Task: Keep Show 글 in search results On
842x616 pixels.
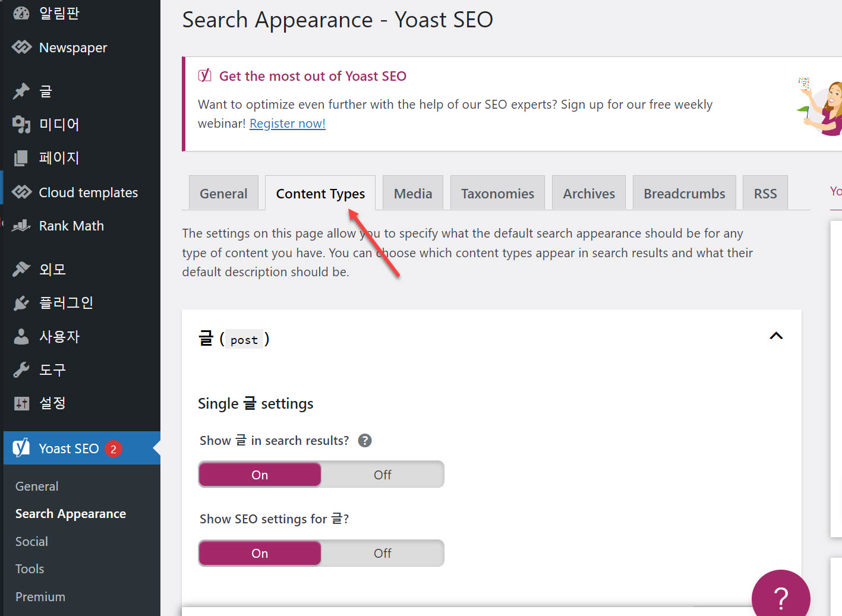Action: 259,474
